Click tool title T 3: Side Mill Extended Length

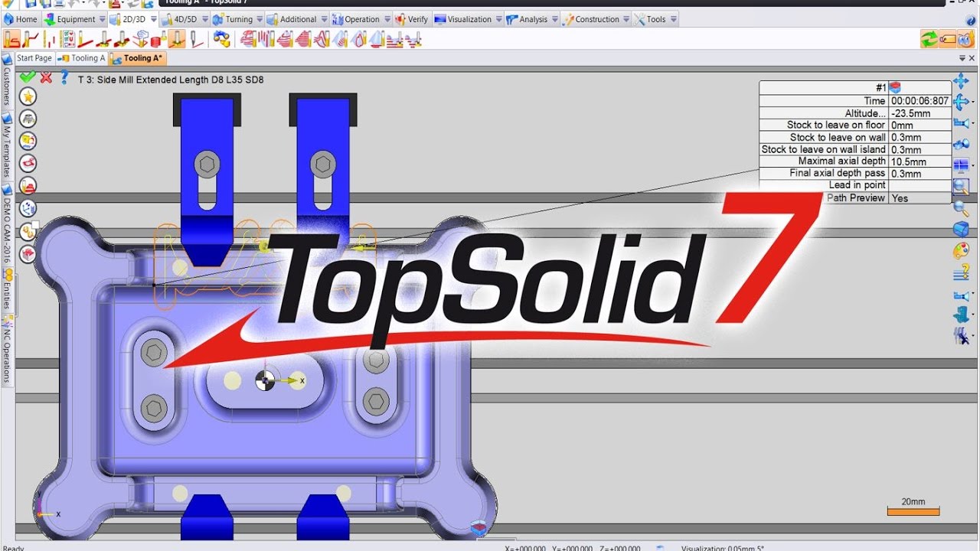point(171,80)
